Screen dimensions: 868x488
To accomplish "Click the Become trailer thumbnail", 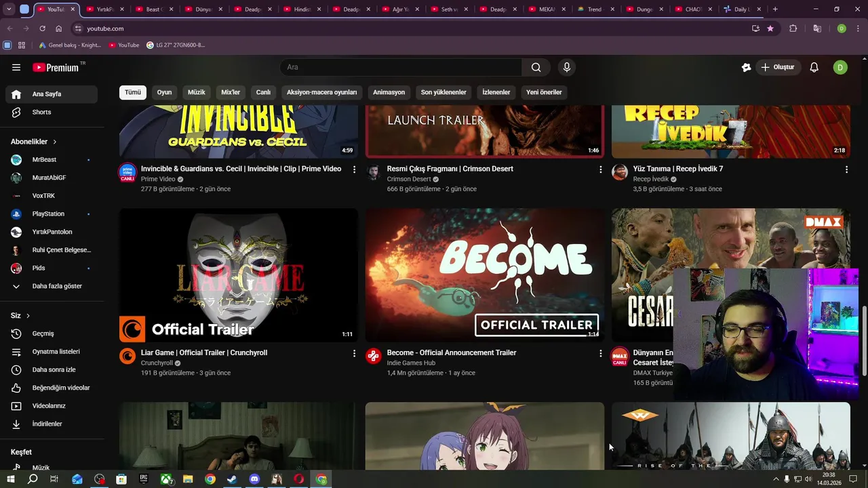I will (485, 275).
